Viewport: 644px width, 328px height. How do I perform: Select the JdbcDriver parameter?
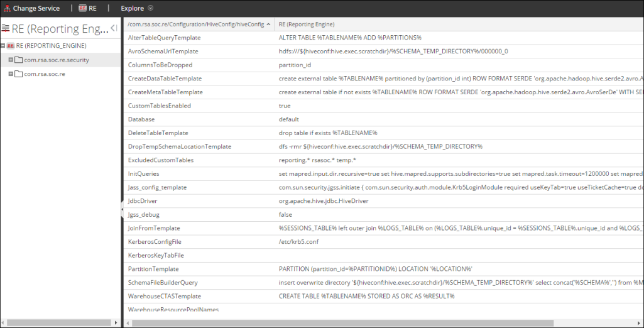143,200
